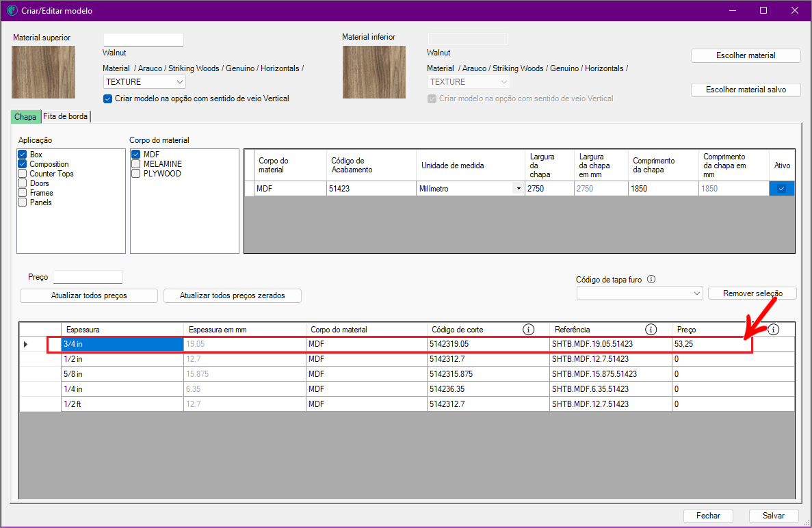Click info icon next to Código de corte
Viewport: 812px width, 528px height.
point(528,330)
